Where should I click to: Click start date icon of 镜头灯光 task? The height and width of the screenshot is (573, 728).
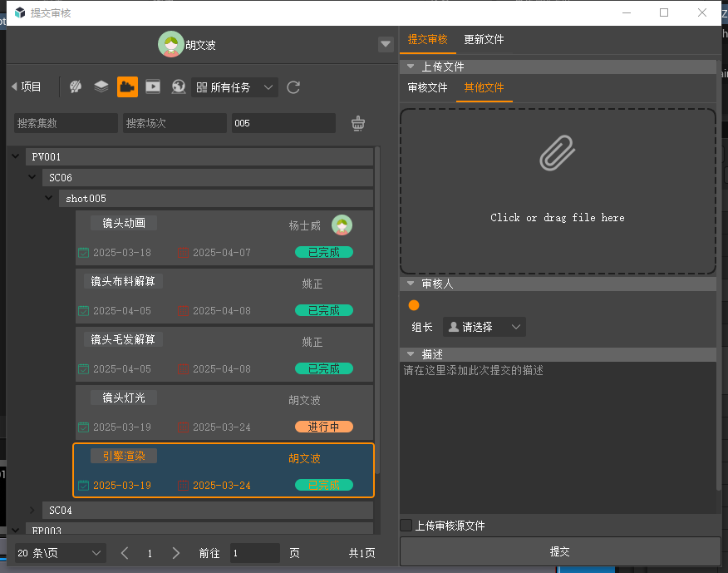click(84, 427)
